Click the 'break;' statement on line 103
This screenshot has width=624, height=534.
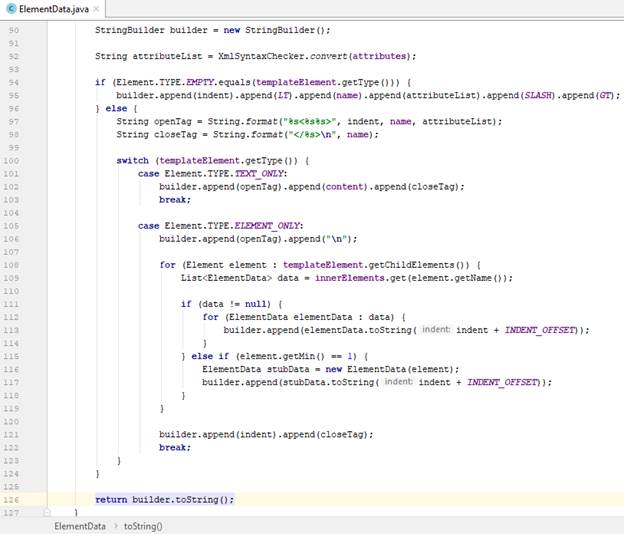click(175, 200)
